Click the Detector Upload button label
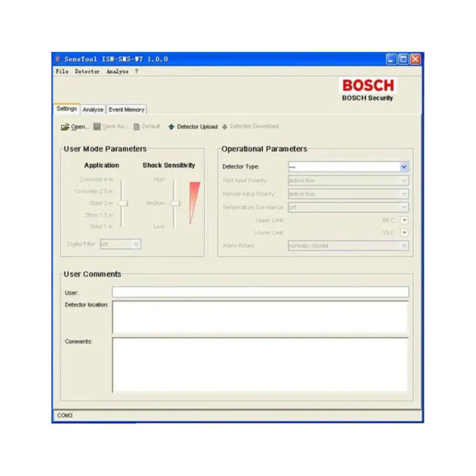The image size is (476, 476). point(198,127)
